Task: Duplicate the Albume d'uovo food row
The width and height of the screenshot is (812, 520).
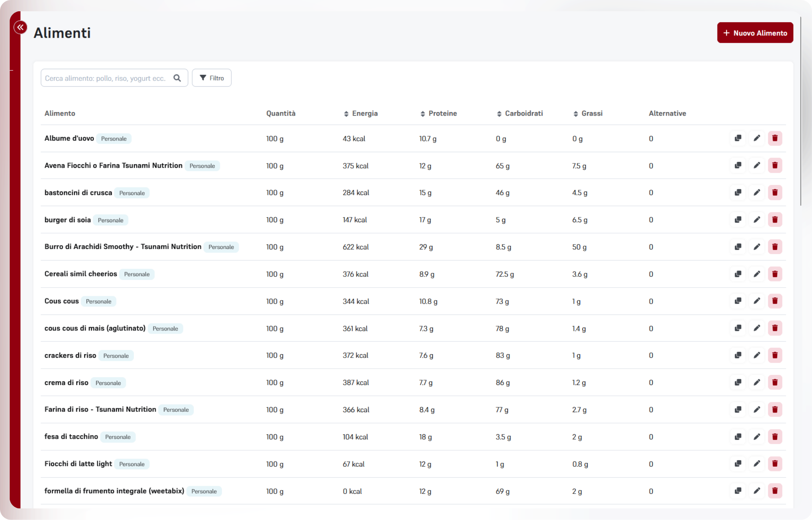Action: tap(738, 138)
